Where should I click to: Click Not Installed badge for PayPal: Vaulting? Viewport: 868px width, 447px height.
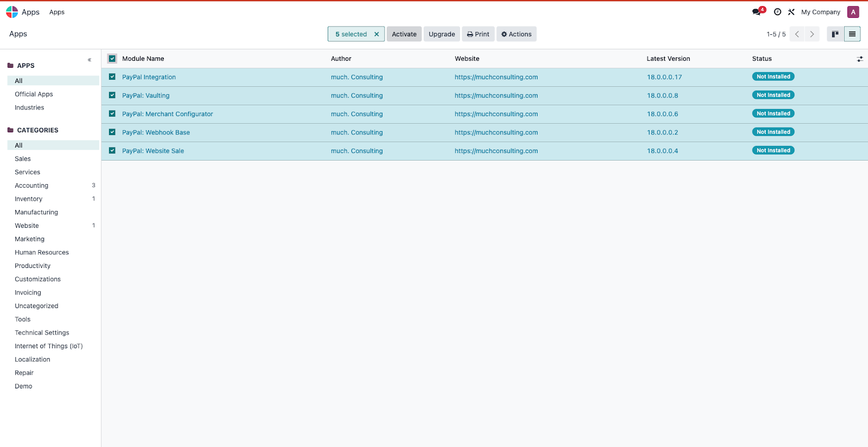773,95
